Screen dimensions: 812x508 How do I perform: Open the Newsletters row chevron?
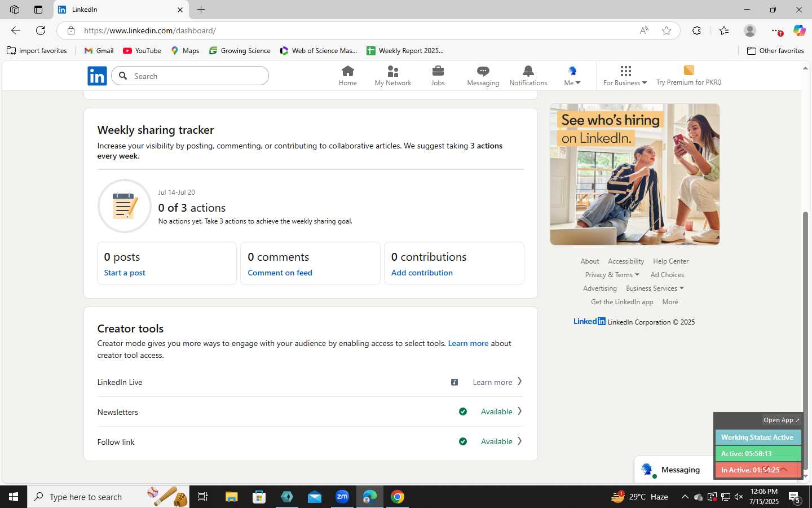click(x=519, y=411)
